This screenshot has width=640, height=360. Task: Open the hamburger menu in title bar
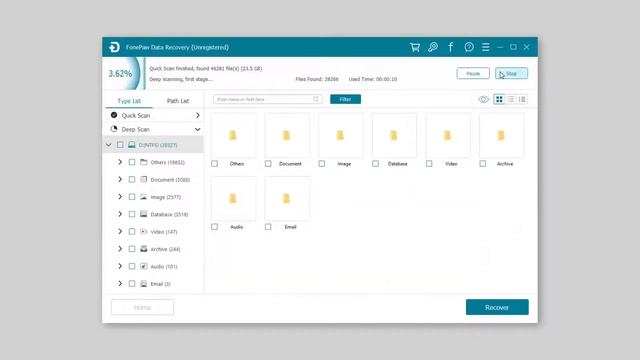tap(485, 47)
